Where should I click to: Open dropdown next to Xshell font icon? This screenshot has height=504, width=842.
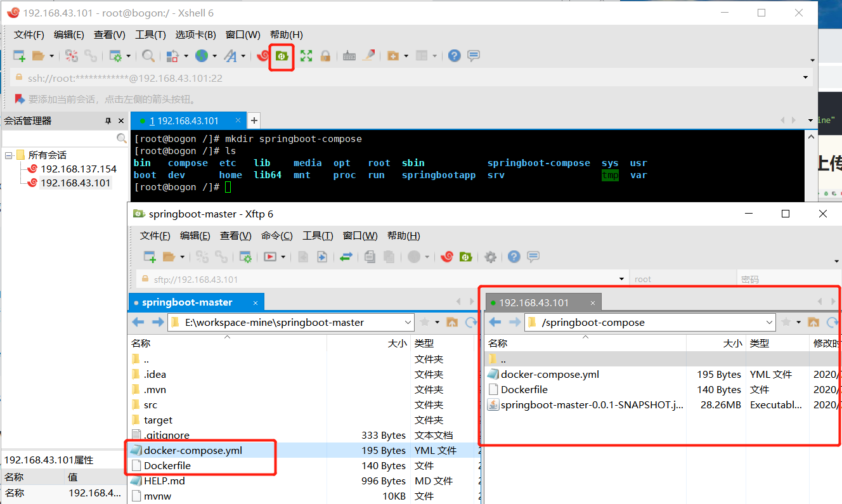point(243,56)
